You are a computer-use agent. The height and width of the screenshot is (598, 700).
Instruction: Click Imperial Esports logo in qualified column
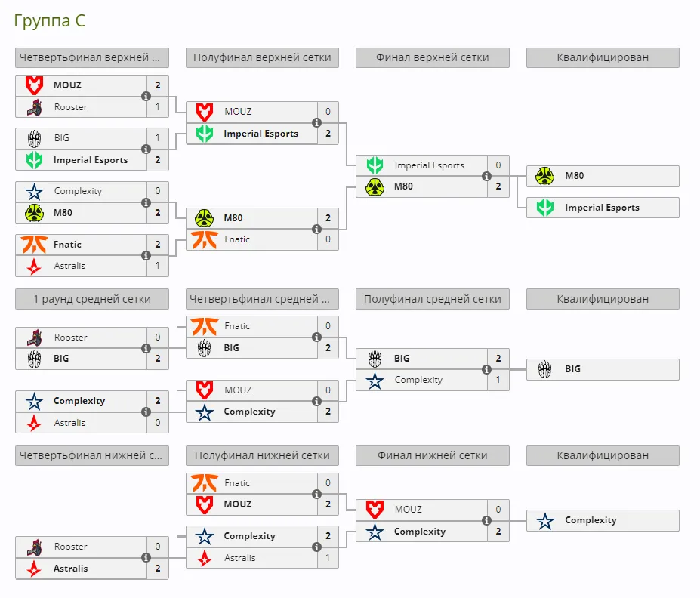pos(544,208)
